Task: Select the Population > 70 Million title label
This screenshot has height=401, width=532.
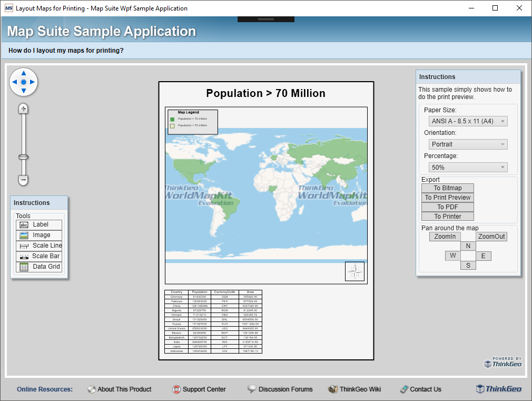Action: coord(265,93)
